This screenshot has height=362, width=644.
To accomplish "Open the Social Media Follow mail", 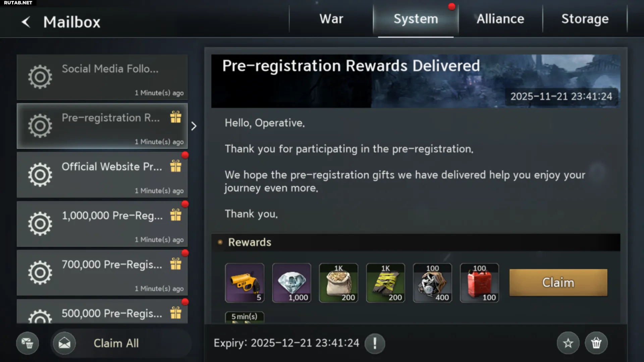I will pos(102,77).
